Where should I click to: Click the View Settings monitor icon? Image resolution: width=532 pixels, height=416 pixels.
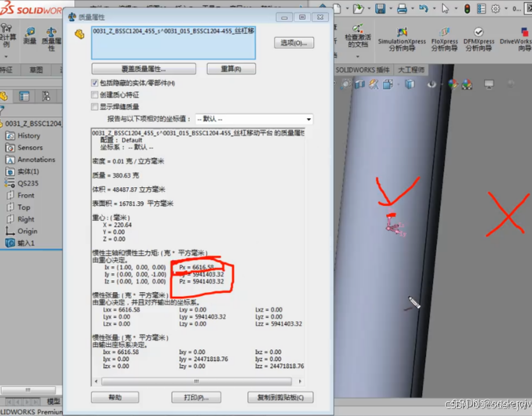pyautogui.click(x=489, y=84)
